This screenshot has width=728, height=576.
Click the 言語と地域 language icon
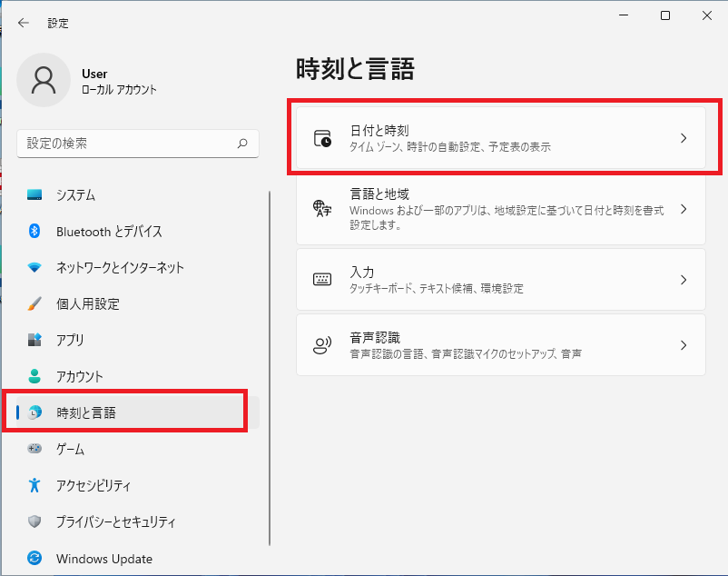(x=322, y=209)
